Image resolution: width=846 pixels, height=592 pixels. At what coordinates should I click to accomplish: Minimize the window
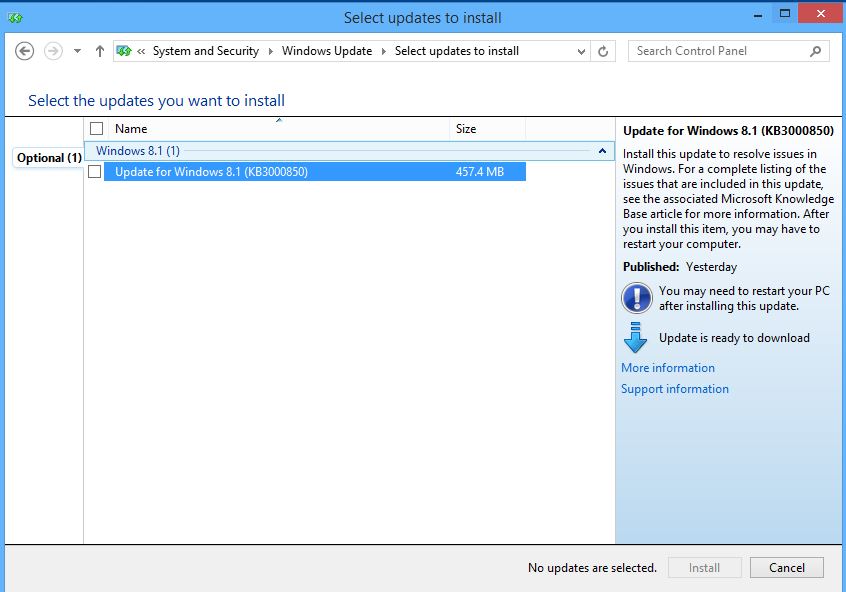click(x=758, y=16)
